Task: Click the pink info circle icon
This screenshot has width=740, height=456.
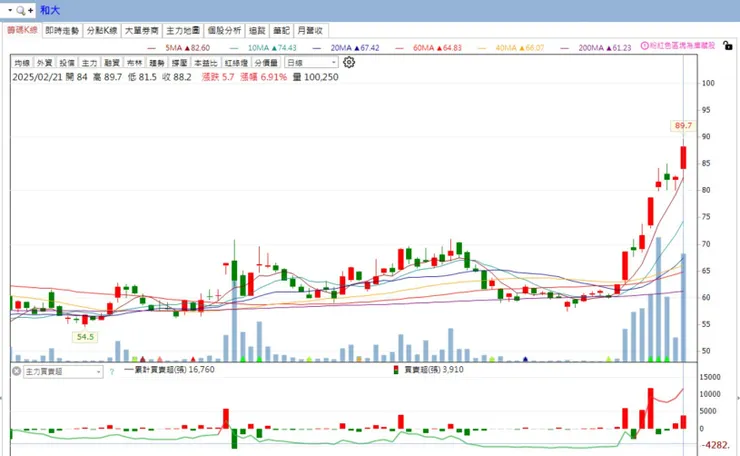Action: point(644,46)
